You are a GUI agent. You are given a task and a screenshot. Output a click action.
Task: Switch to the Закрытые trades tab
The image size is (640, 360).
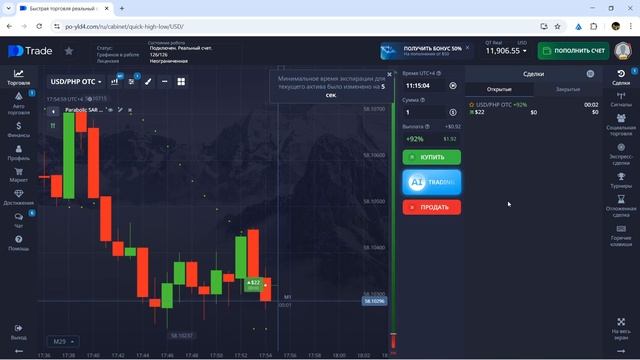click(x=567, y=89)
